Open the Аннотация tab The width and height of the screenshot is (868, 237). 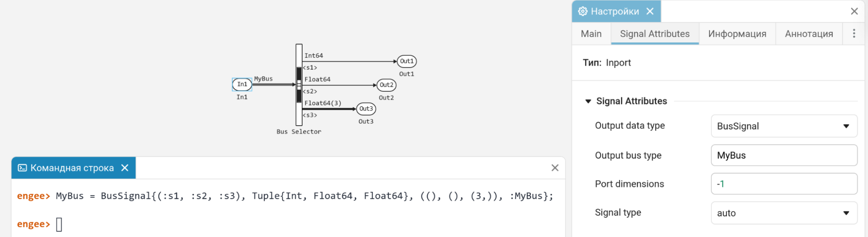click(x=809, y=34)
